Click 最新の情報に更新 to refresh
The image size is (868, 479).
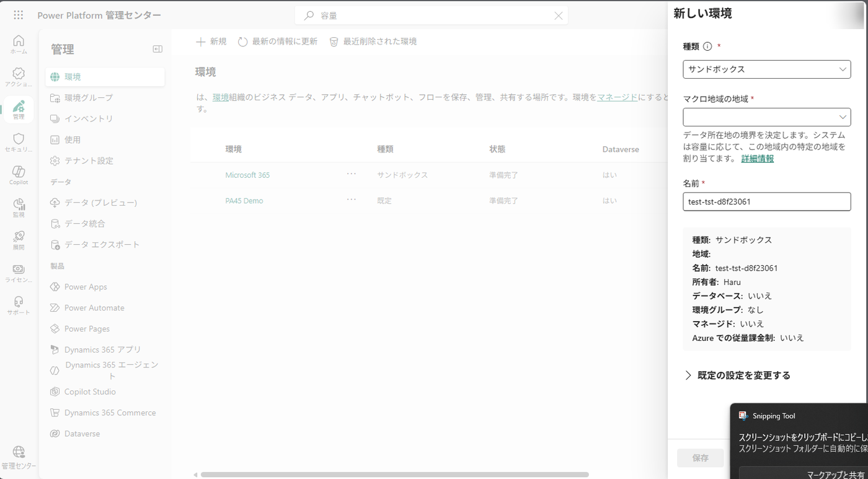[x=278, y=42]
